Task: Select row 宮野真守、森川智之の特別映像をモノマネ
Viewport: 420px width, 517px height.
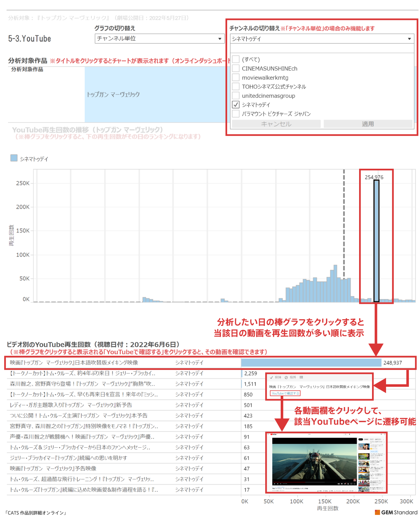Action: coord(210,426)
